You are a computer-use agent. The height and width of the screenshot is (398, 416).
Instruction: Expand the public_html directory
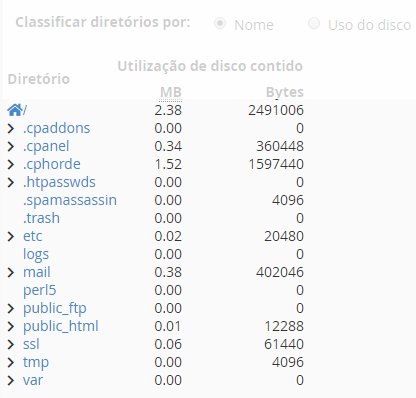(11, 326)
